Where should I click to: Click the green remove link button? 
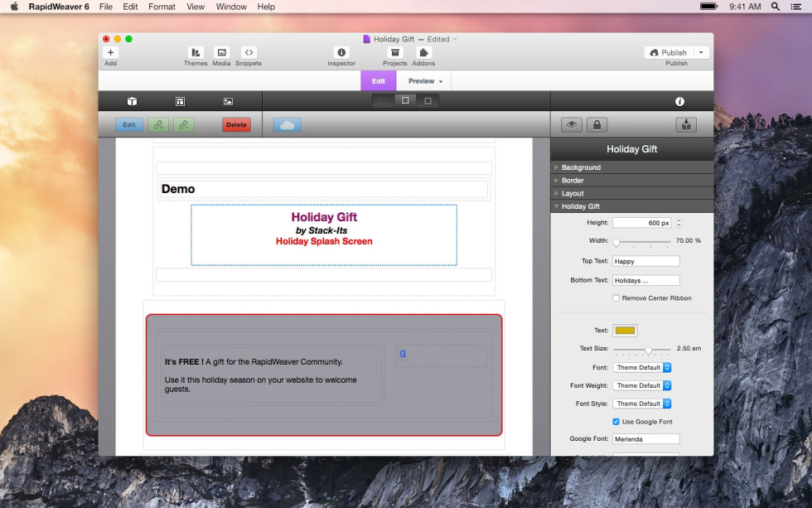(184, 125)
